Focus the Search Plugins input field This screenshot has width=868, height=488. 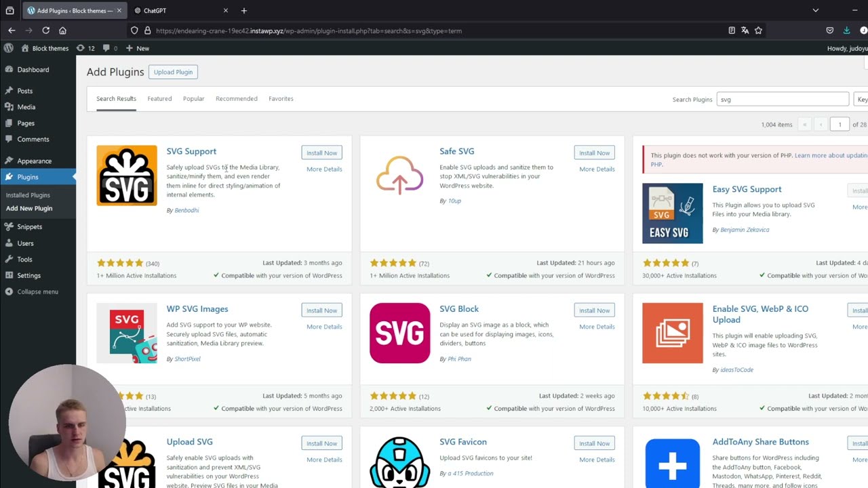[x=783, y=100]
